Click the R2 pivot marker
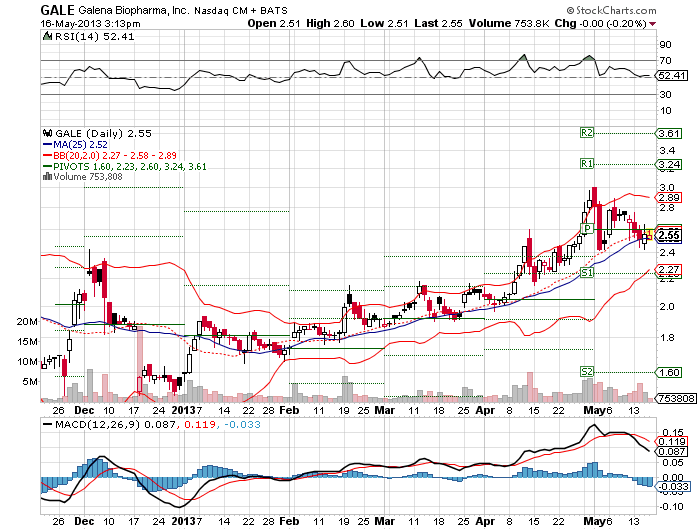Viewport: 700px width, 530px height. tap(587, 132)
